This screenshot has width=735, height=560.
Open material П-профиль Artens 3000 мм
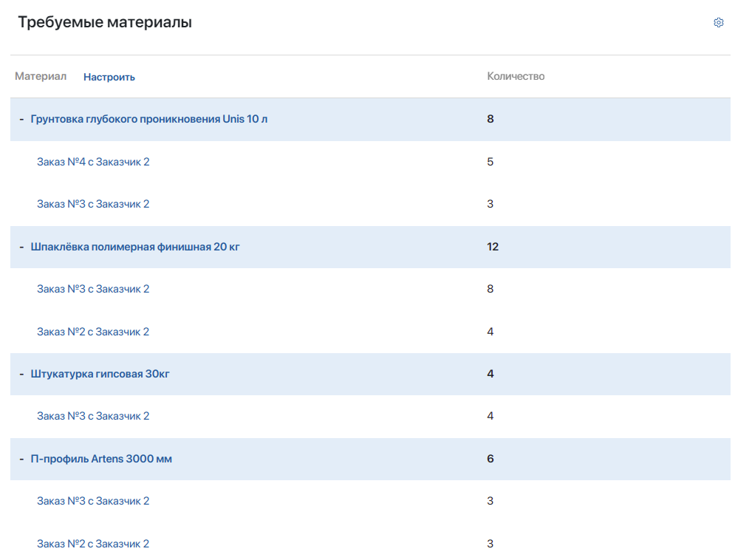(x=101, y=459)
